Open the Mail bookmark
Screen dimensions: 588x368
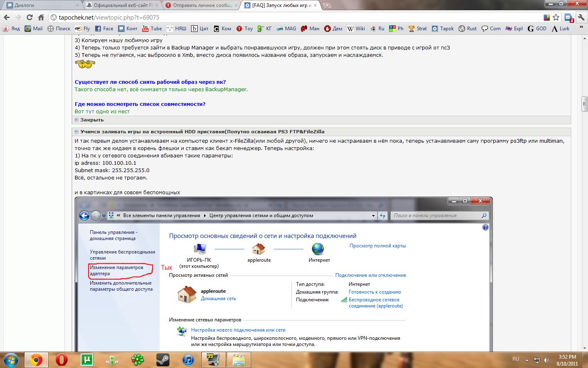(x=33, y=29)
